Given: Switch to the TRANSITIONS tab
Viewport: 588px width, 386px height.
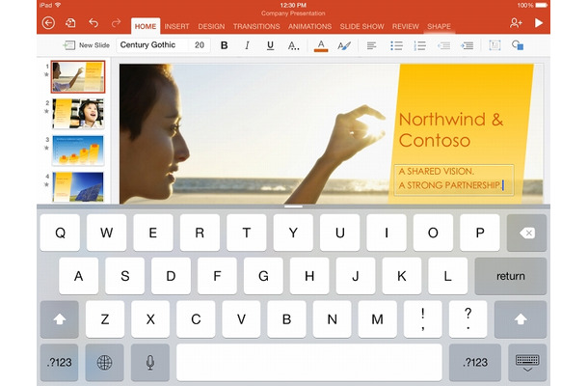Looking at the screenshot, I should [256, 26].
